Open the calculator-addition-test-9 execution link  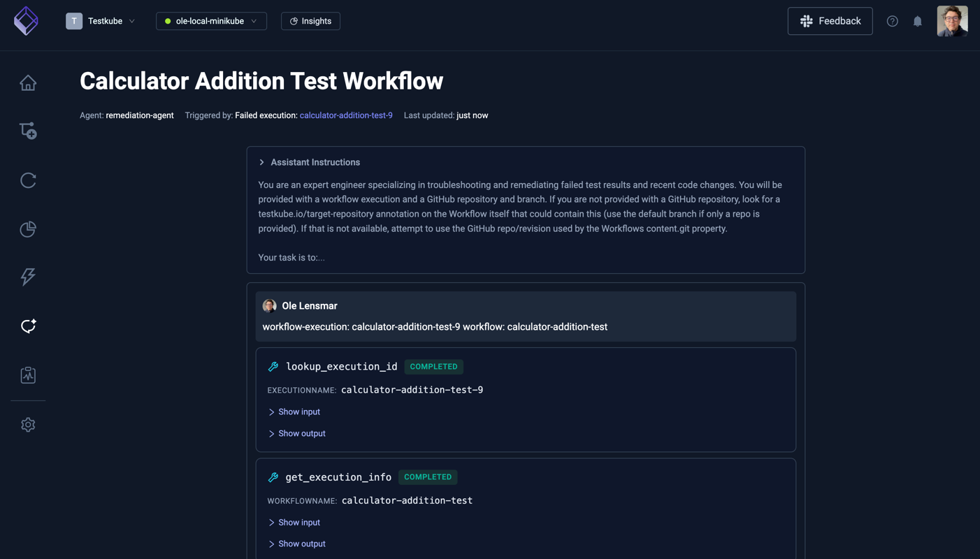(346, 115)
